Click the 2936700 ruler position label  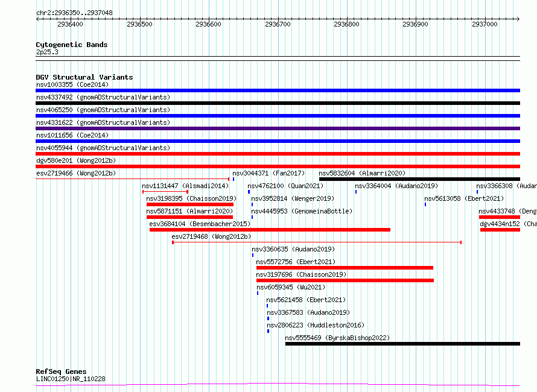click(278, 24)
